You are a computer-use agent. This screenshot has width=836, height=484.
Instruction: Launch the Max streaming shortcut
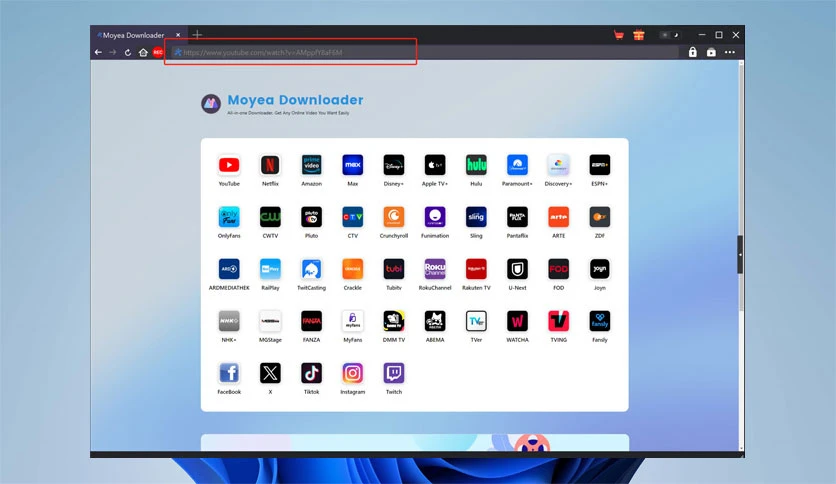click(x=352, y=165)
